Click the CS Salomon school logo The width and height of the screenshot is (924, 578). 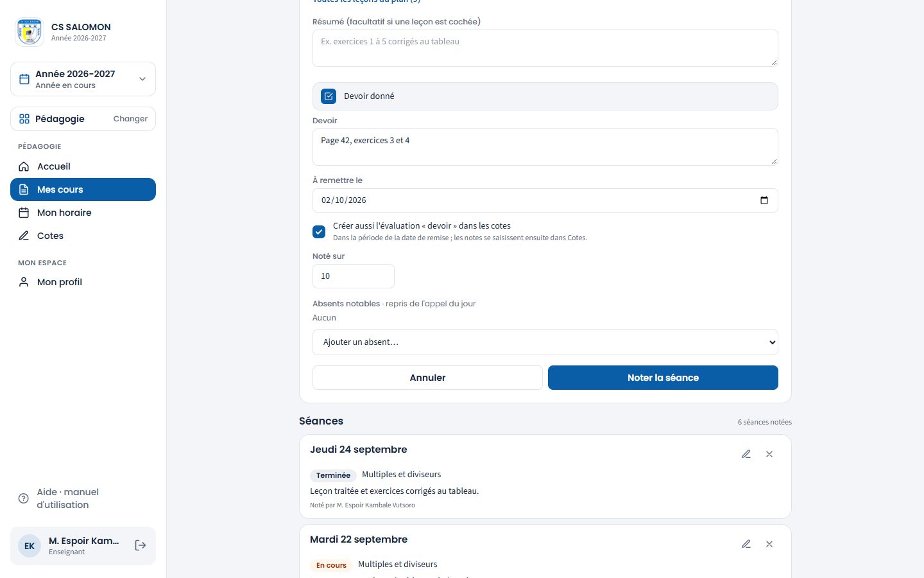[30, 32]
